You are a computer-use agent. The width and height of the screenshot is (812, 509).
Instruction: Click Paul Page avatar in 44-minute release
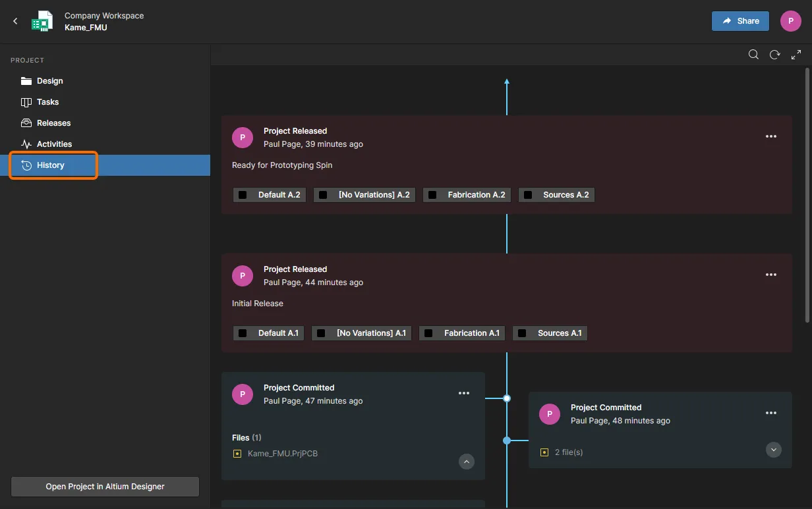pos(243,276)
